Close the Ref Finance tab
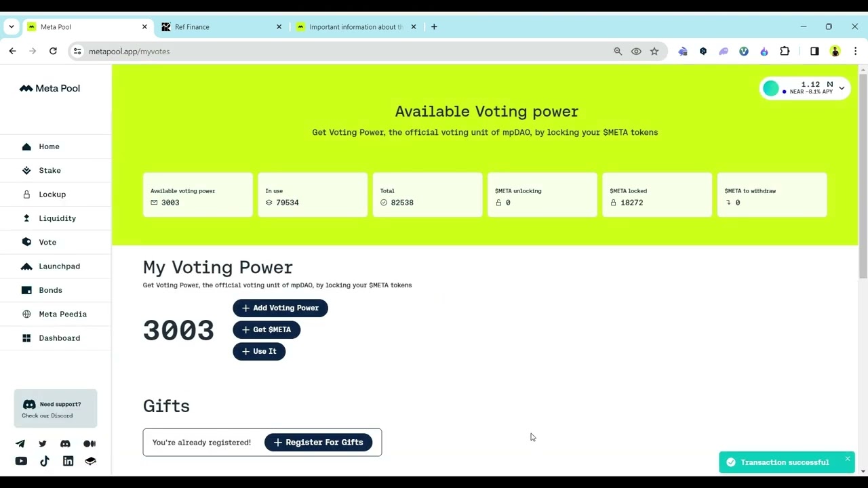The image size is (868, 488). (279, 27)
